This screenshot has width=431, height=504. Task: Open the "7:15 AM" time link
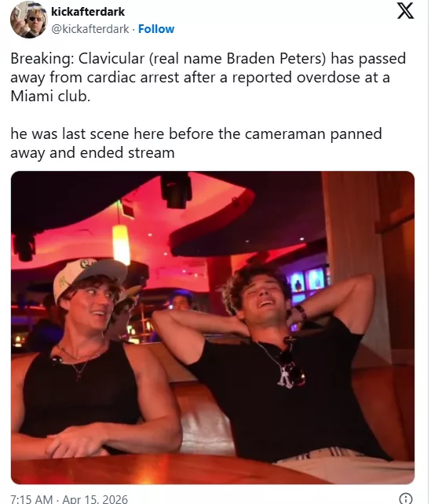click(x=31, y=499)
